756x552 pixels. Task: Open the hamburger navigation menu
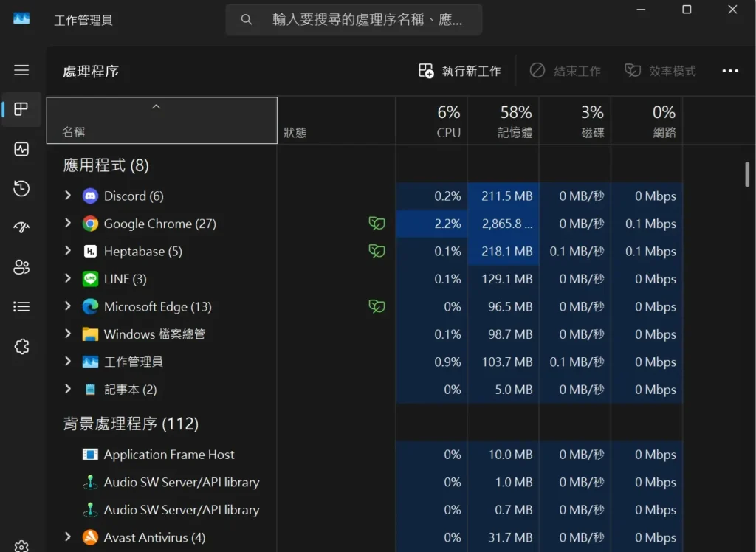click(x=21, y=70)
